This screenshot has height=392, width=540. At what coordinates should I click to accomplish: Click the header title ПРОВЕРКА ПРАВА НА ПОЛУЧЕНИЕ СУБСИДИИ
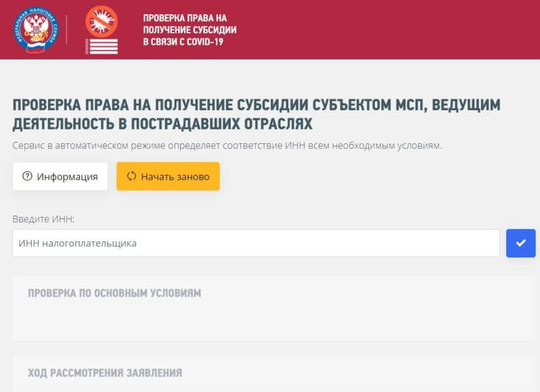[189, 30]
